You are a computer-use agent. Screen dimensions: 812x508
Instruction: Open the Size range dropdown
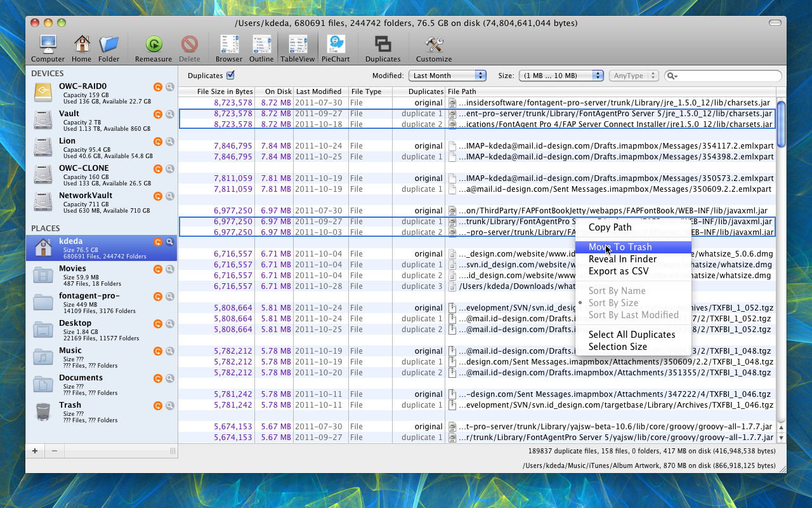point(561,76)
